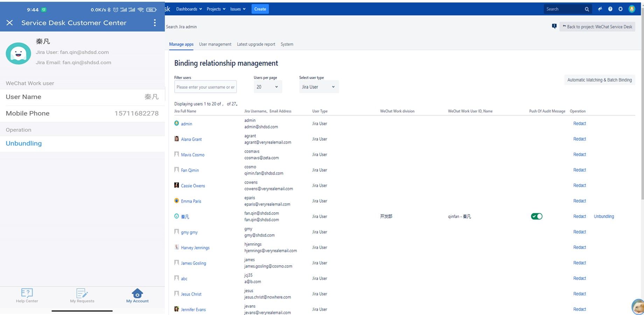Open Select user type dropdown
The width and height of the screenshot is (644, 315).
319,87
